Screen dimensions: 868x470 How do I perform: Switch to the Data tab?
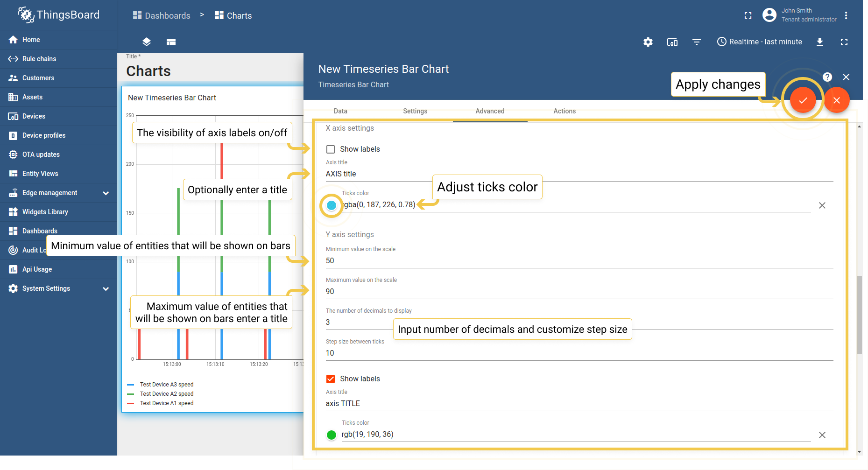pyautogui.click(x=340, y=111)
